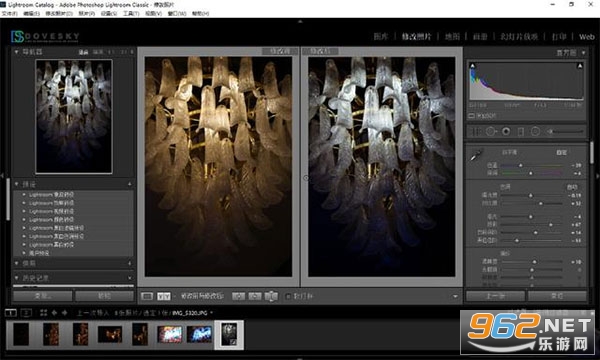Collapse the Snapshots panel header
Image resolution: width=600 pixels, height=360 pixels.
[16, 263]
